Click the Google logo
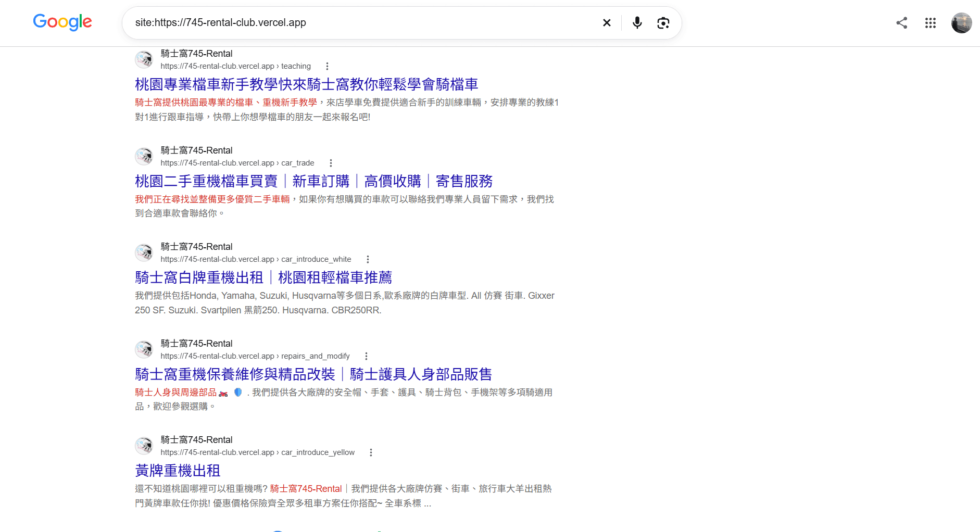Screen dimensions: 980x532 [62, 22]
